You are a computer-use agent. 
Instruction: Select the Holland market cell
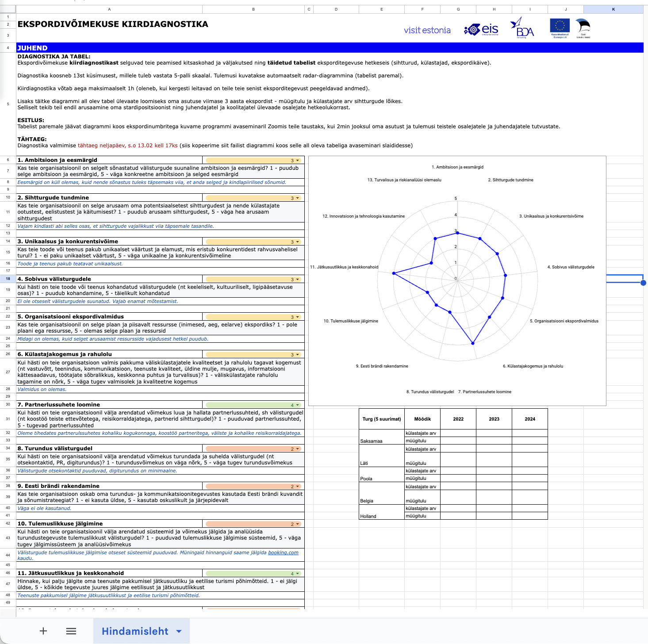coord(381,512)
